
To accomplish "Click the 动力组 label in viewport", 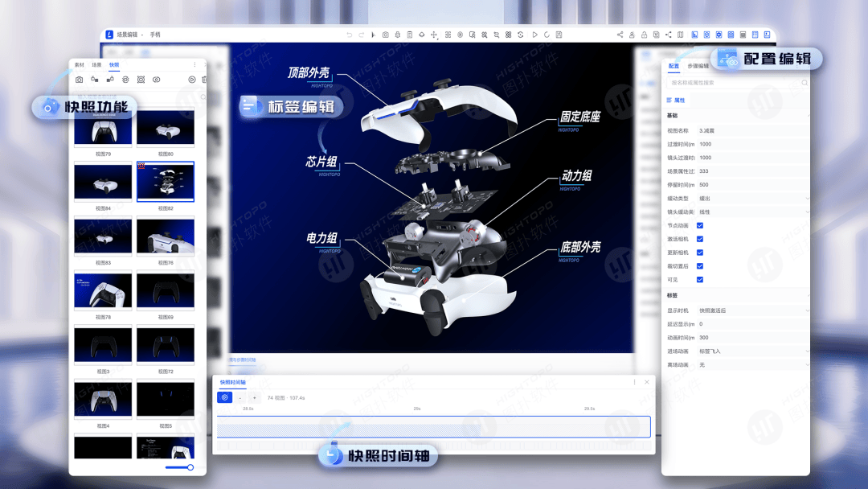I will (576, 176).
